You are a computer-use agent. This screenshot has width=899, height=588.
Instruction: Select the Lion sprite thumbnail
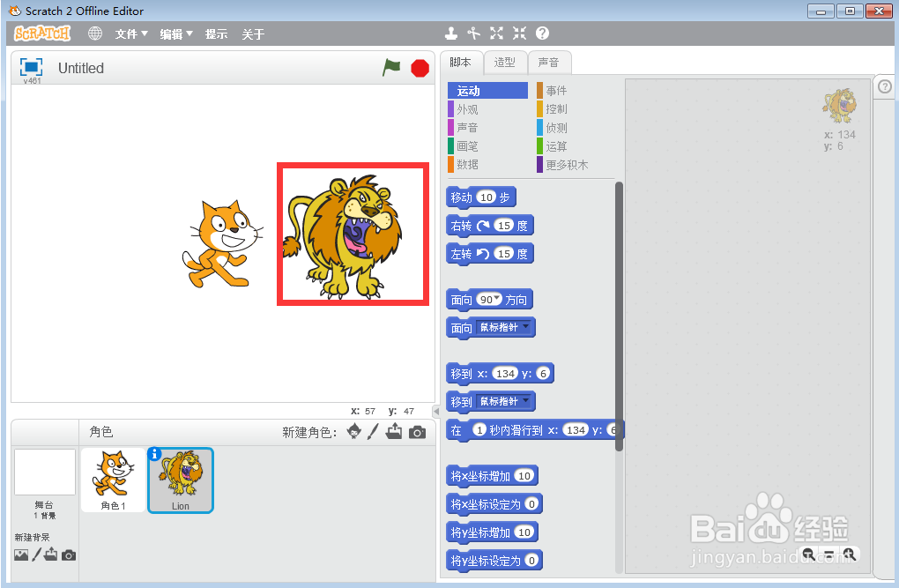coord(181,480)
